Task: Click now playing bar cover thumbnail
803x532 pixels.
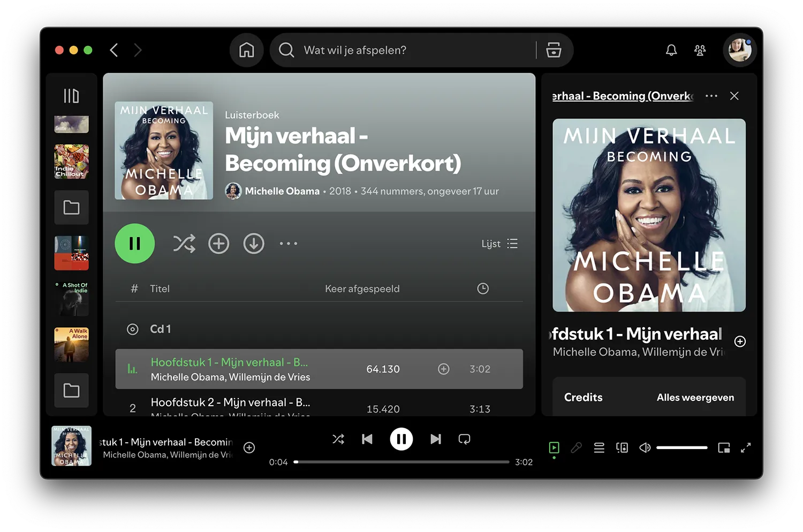Action: 71,446
